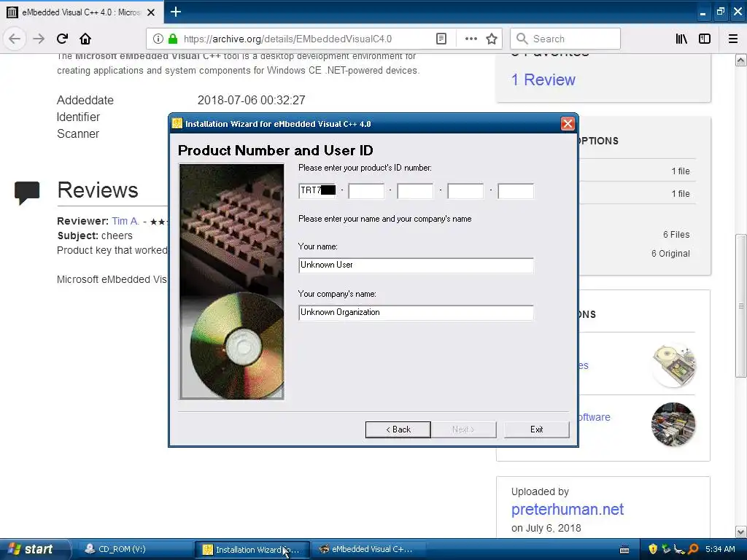Click the Addeddate value 2018-07-06 00:32:27

point(251,100)
